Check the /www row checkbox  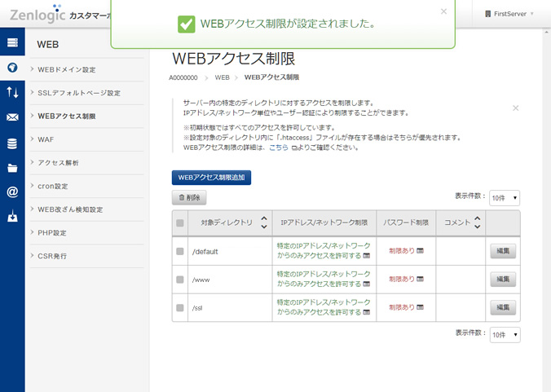[x=180, y=280]
